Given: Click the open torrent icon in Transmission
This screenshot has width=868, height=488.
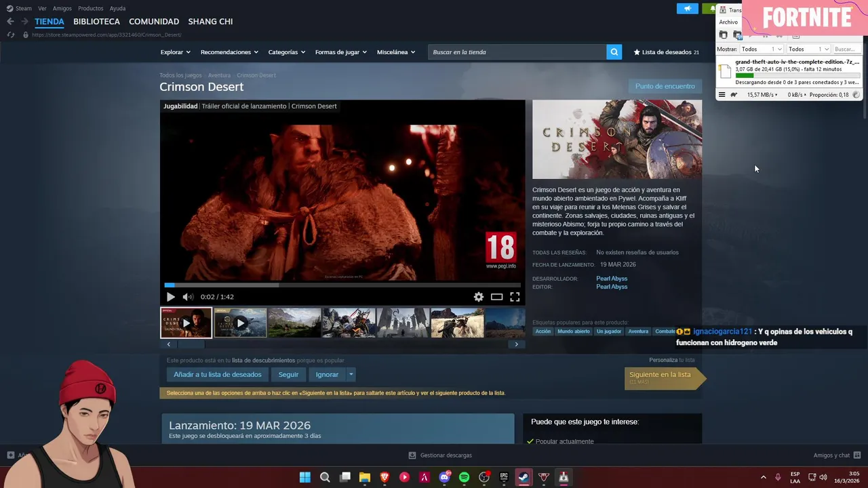Looking at the screenshot, I should pos(723,35).
